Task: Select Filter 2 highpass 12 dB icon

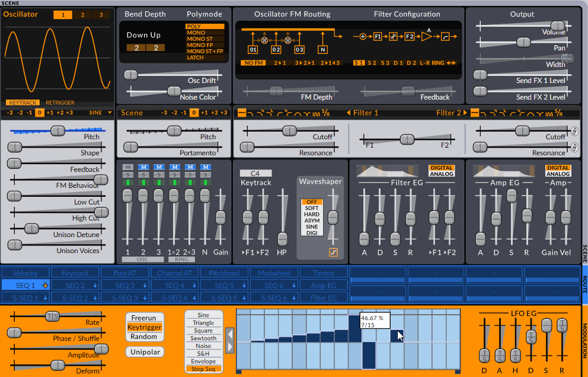Action: (512, 113)
